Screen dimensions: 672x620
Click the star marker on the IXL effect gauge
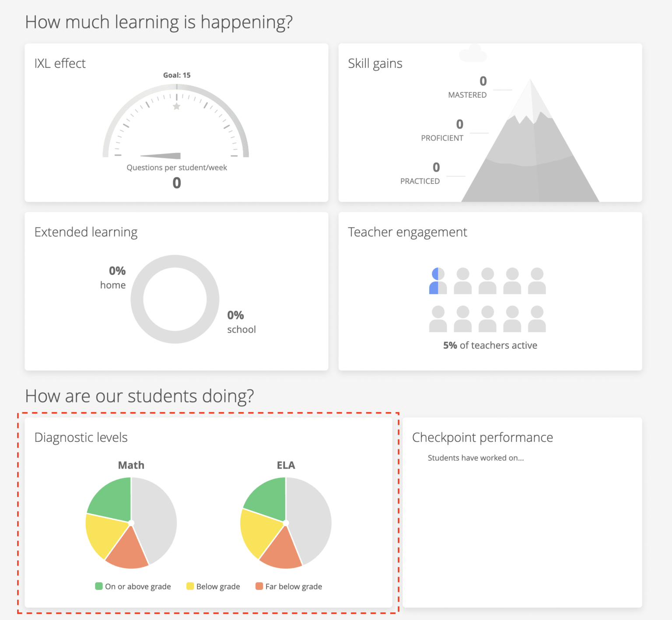176,106
